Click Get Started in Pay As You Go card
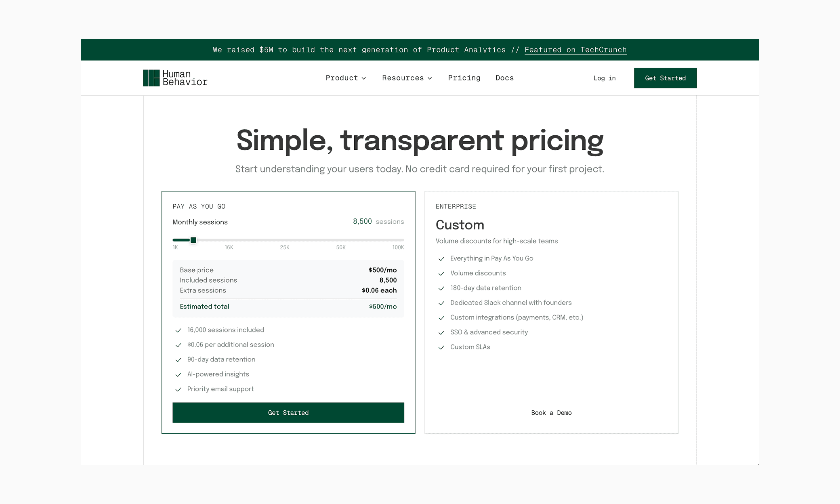 [288, 412]
